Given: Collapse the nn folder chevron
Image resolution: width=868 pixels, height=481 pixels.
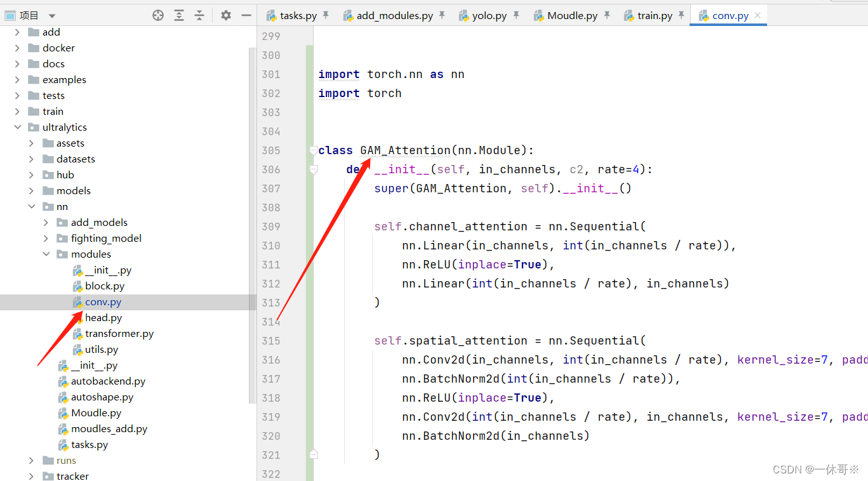Looking at the screenshot, I should [31, 206].
